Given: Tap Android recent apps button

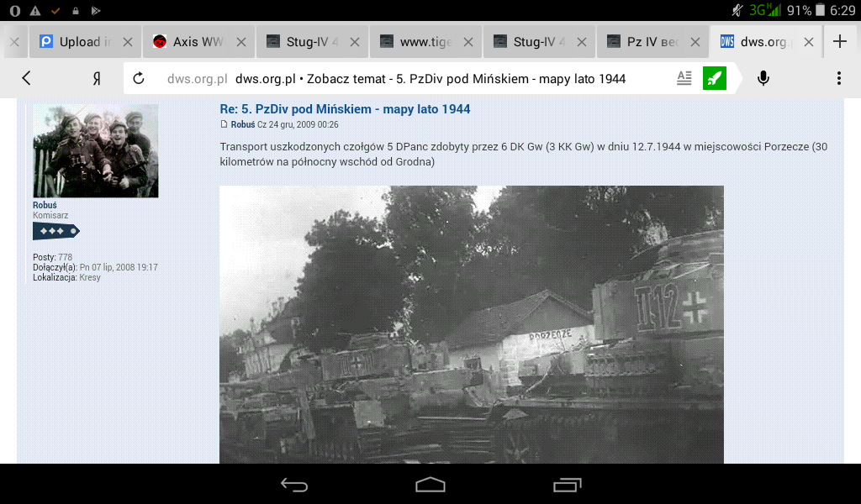Looking at the screenshot, I should click(568, 485).
